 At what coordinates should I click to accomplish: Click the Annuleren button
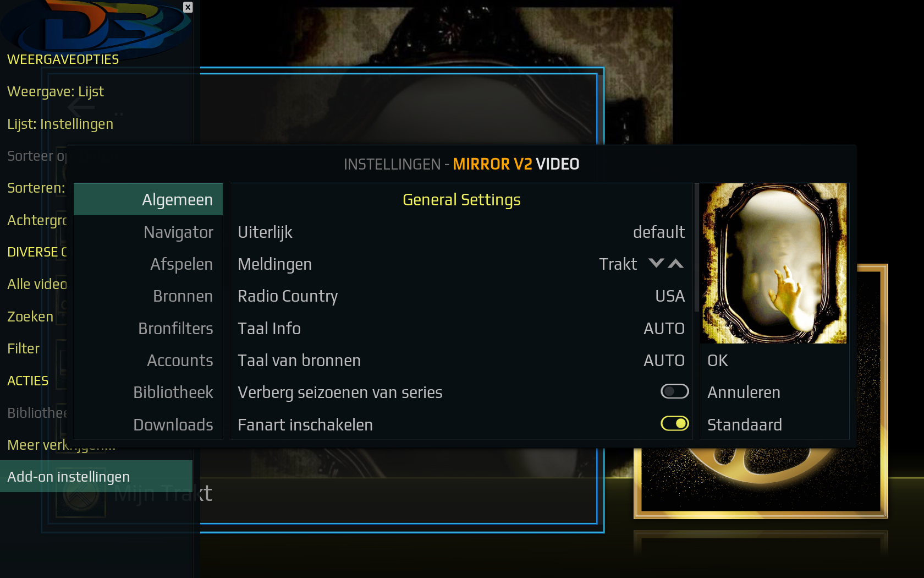[x=774, y=392]
